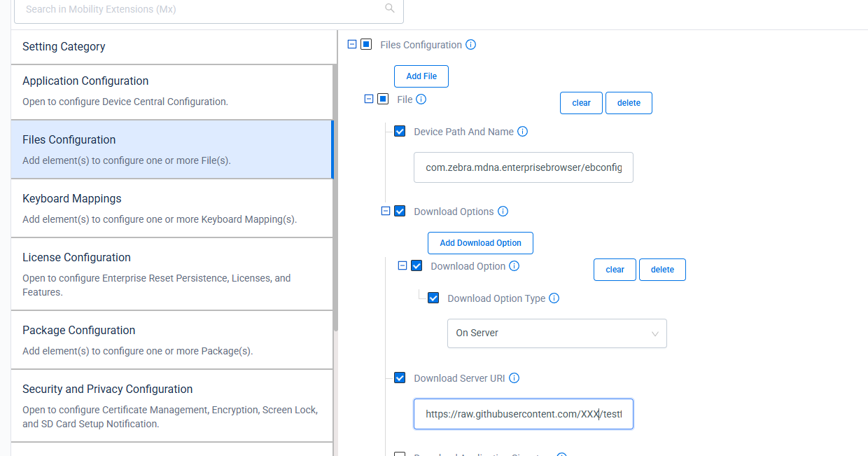
Task: Click the settings category list scrollbar
Action: (x=336, y=196)
